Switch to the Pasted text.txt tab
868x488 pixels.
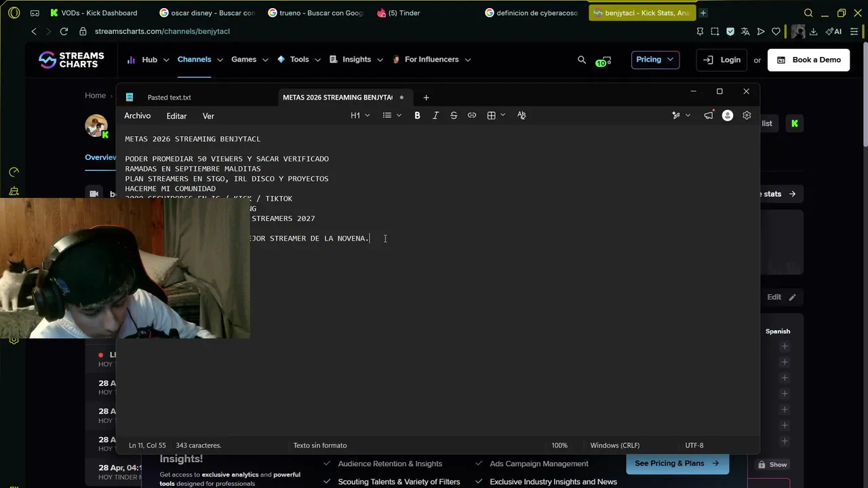tap(169, 98)
